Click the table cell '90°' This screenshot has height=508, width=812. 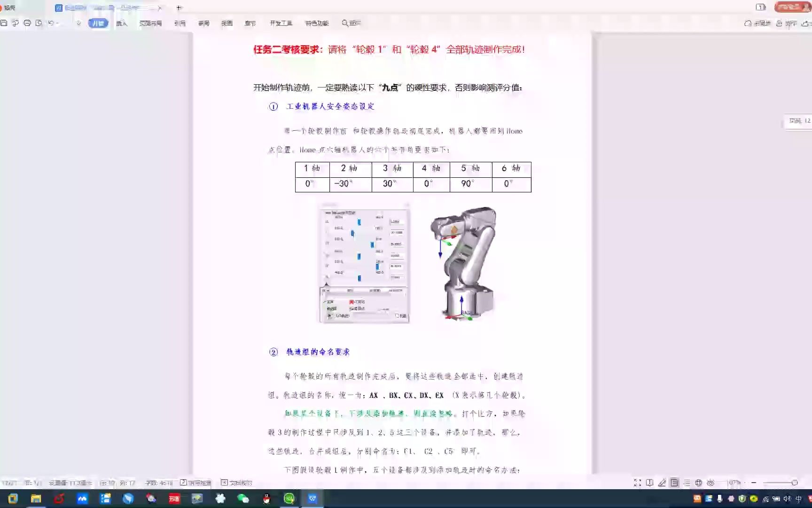click(471, 184)
